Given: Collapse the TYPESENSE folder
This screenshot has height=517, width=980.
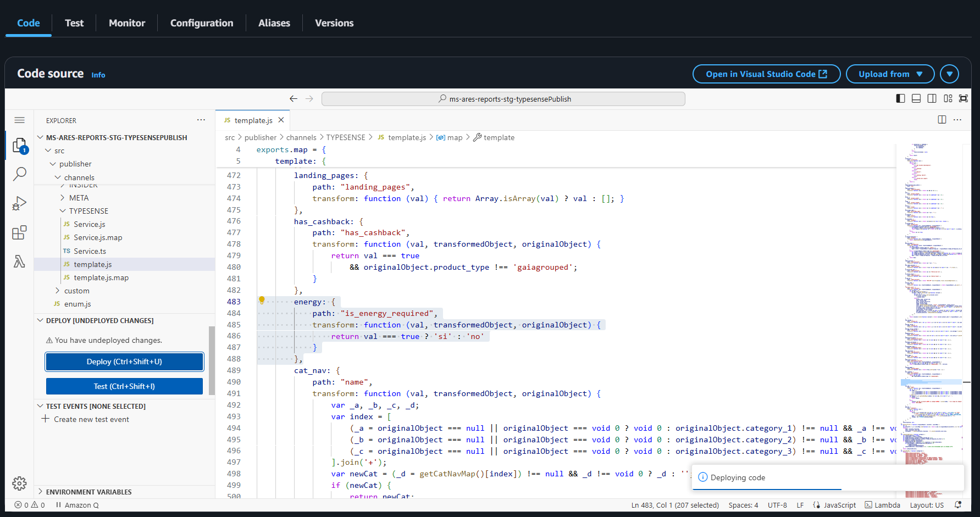Looking at the screenshot, I should (x=88, y=211).
